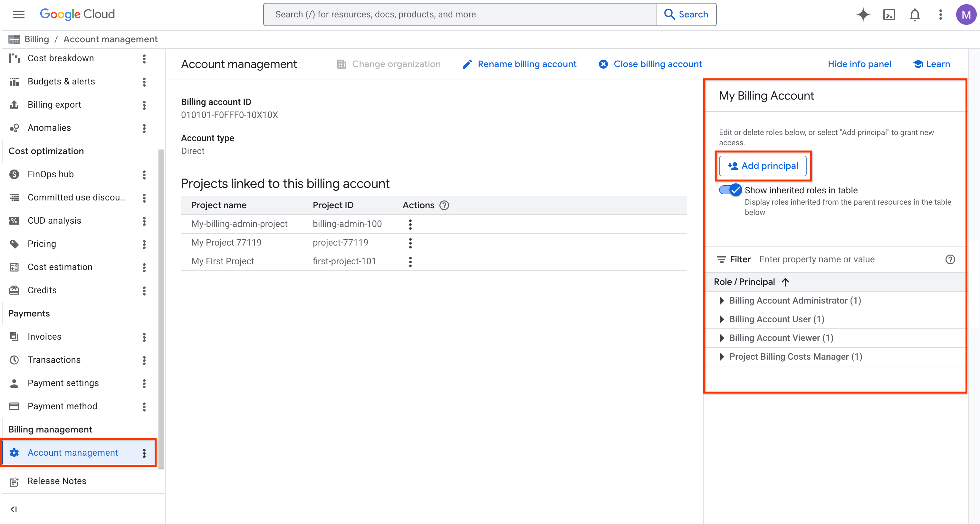Open the notifications bell
Viewport: 980px width, 524px height.
915,15
